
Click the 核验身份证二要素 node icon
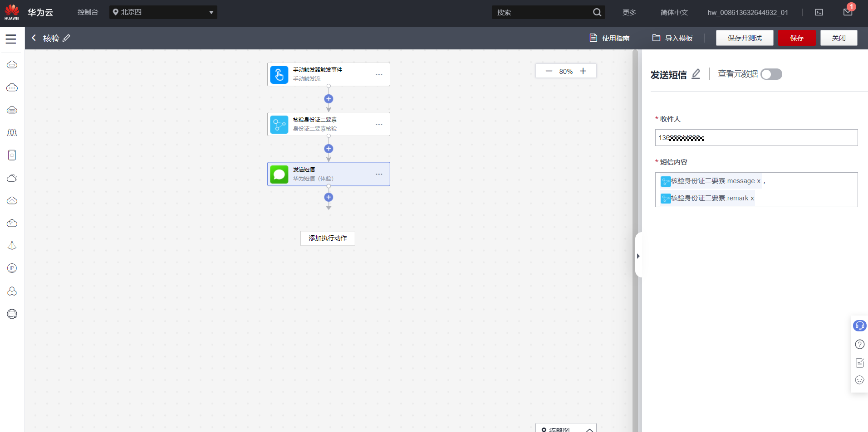[279, 125]
